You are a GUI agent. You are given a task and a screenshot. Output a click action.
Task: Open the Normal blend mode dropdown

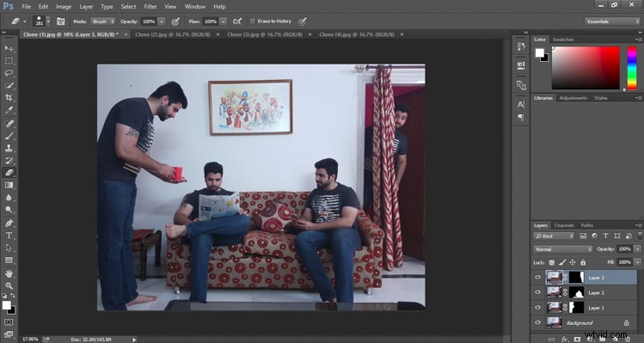pyautogui.click(x=562, y=249)
